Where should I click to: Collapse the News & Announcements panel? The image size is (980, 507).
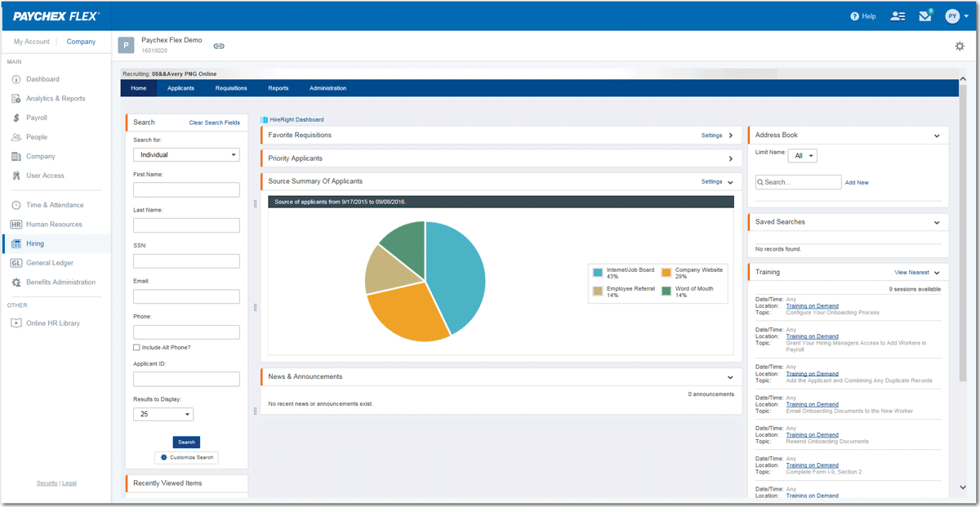(730, 377)
